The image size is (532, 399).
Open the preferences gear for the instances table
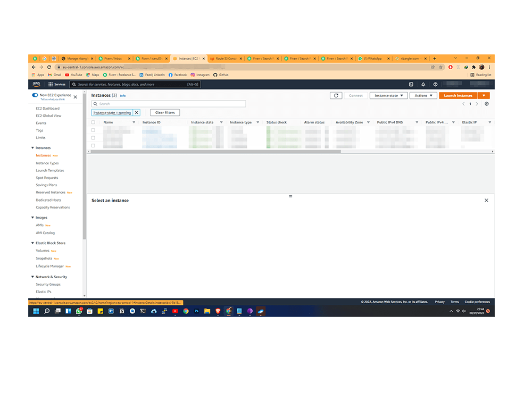(x=486, y=104)
